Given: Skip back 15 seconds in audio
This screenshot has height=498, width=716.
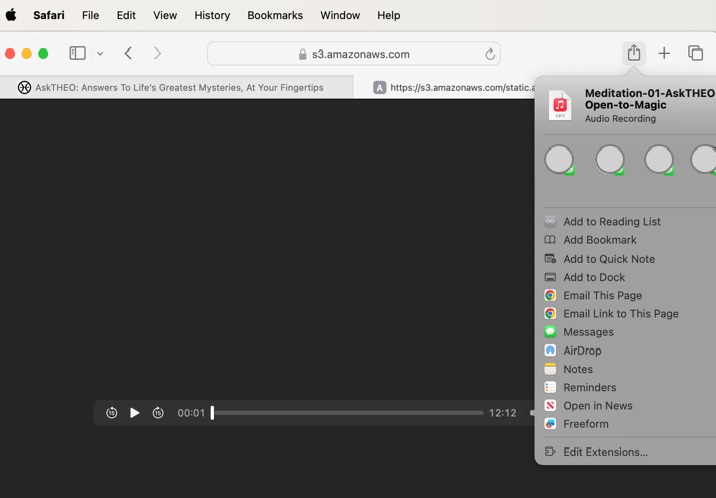Looking at the screenshot, I should [112, 413].
